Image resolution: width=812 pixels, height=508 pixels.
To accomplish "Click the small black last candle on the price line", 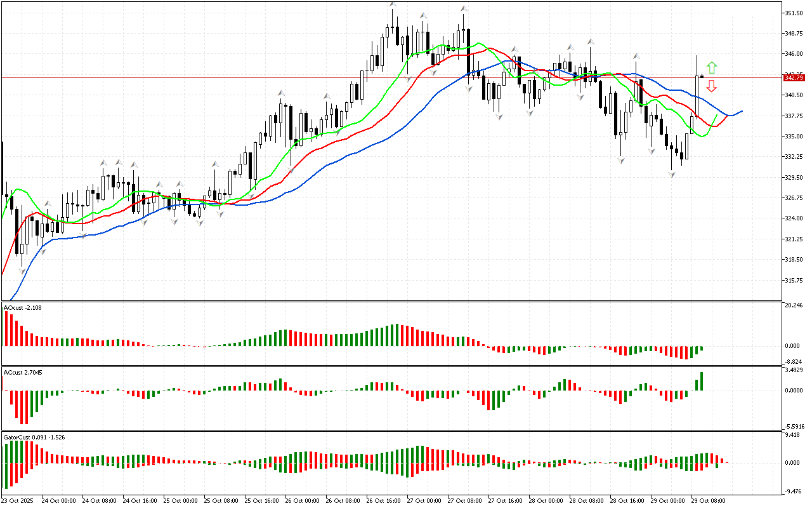I will click(702, 77).
